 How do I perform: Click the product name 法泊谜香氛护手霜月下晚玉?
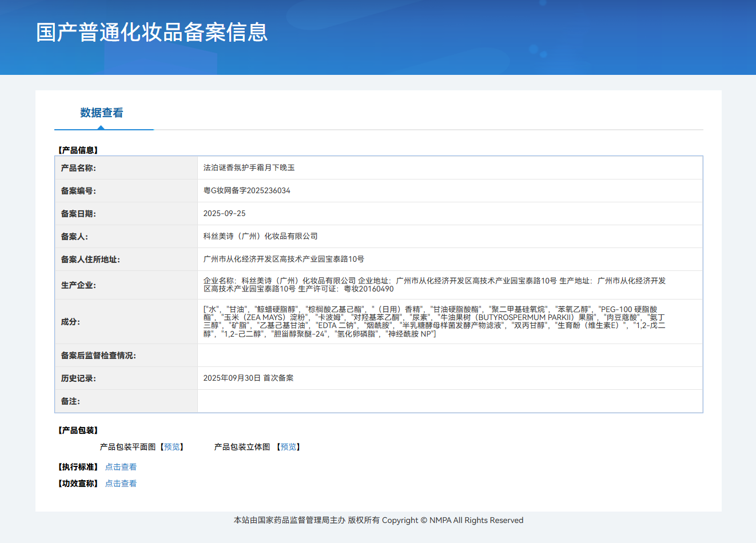(x=249, y=167)
